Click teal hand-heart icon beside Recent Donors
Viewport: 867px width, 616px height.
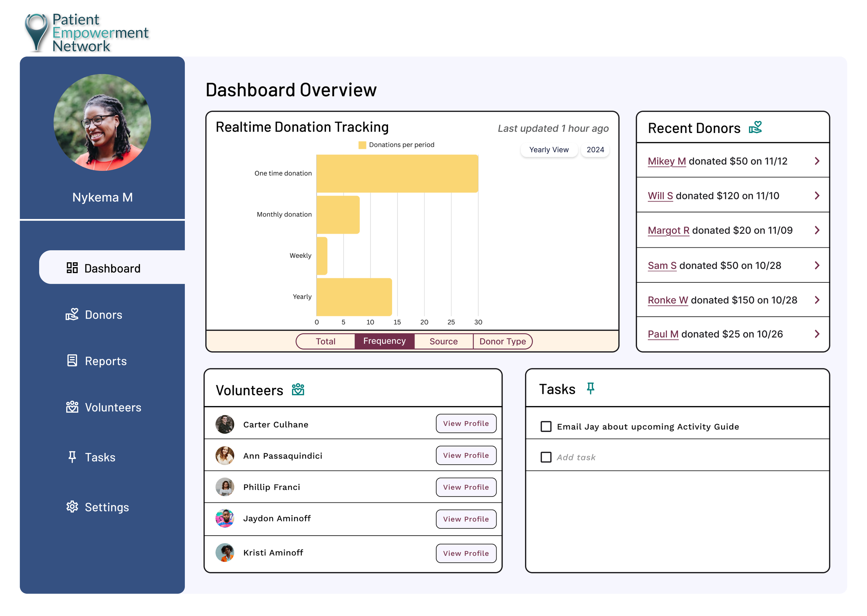(x=755, y=127)
